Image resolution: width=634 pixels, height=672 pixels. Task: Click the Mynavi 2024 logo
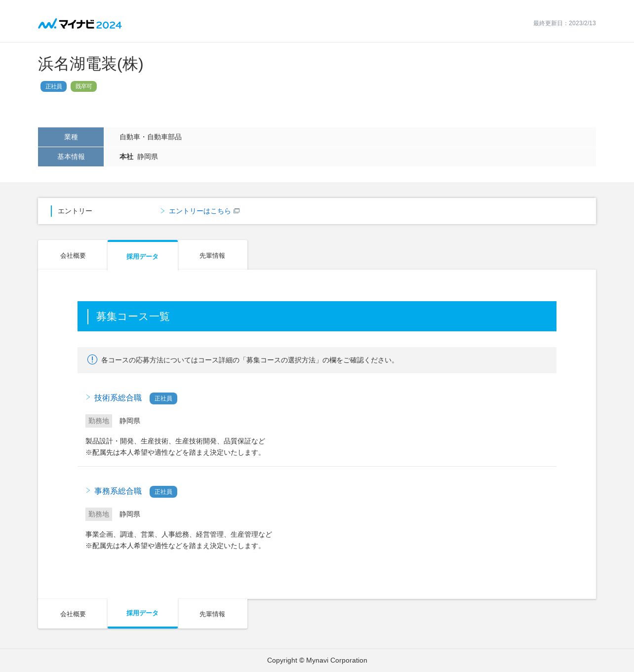pos(80,24)
